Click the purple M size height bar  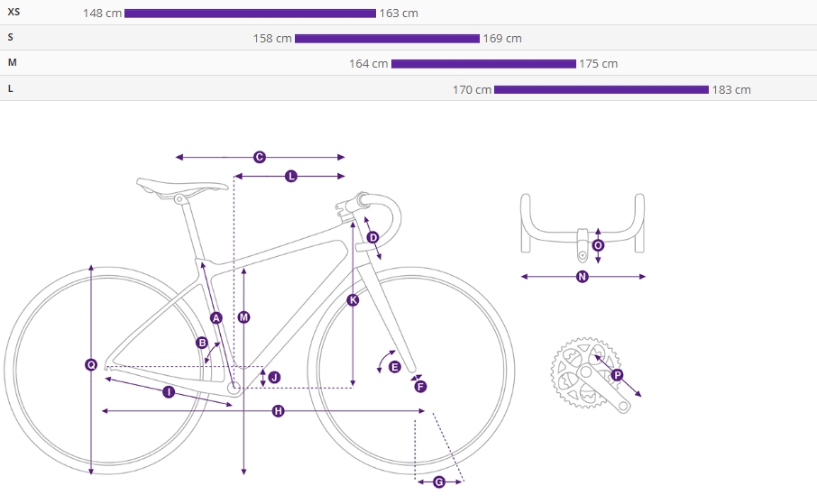point(483,64)
